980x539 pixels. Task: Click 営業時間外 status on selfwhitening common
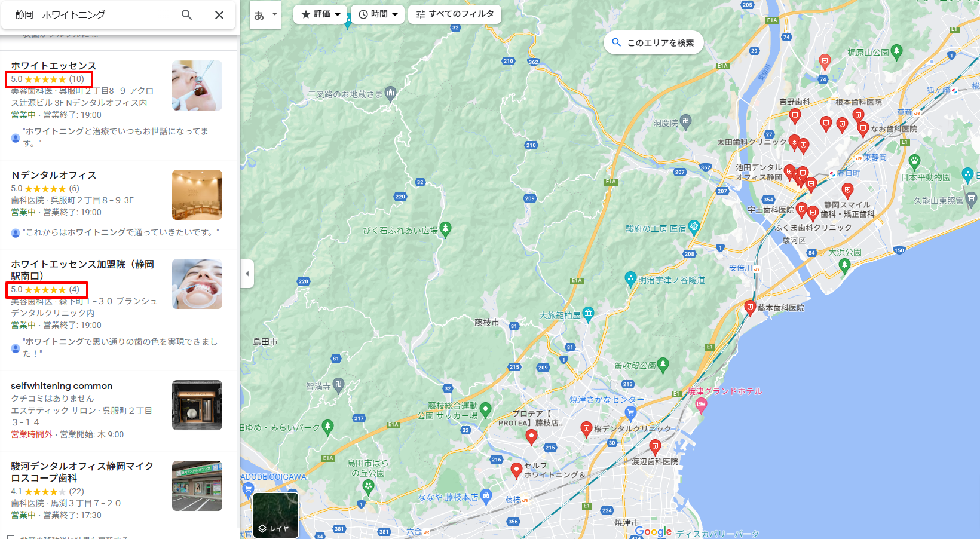tap(32, 434)
